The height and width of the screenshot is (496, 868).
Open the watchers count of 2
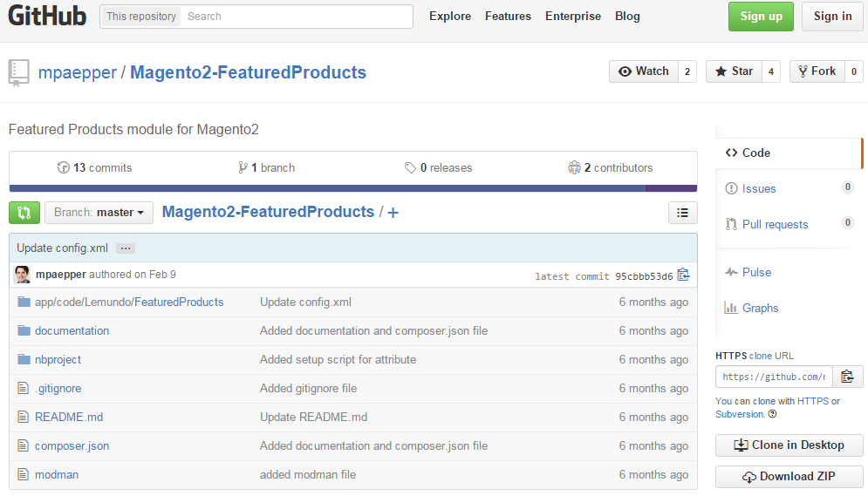pos(687,71)
